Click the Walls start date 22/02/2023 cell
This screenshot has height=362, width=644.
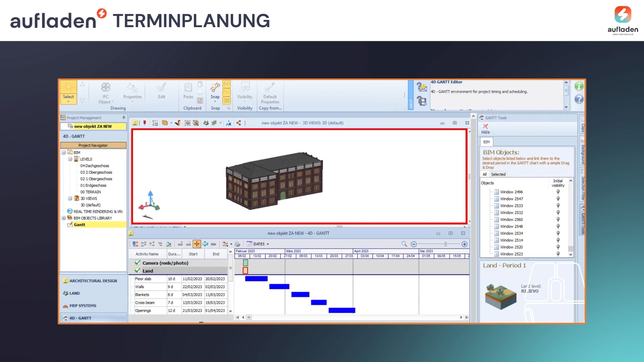pyautogui.click(x=192, y=287)
